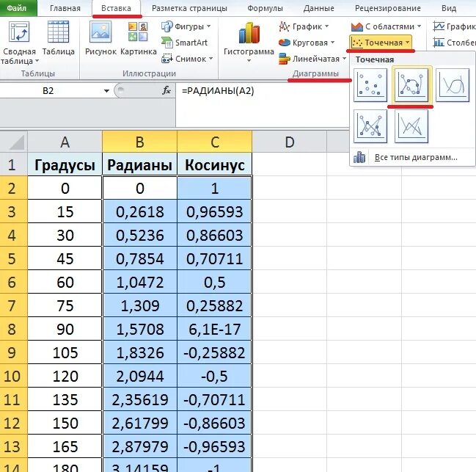
Task: Open Все типы диаграмм dialog
Action: 413,157
